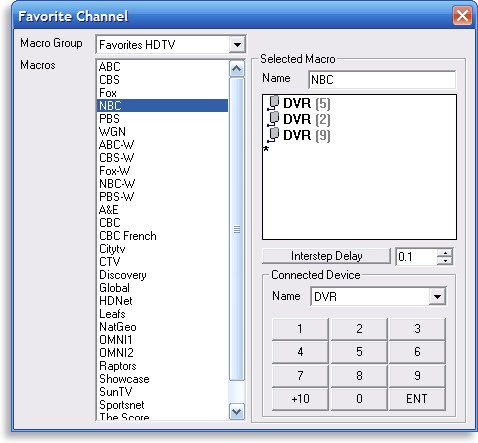This screenshot has height=443, width=478.
Task: Click the DVR (5) step icon
Action: (x=273, y=103)
